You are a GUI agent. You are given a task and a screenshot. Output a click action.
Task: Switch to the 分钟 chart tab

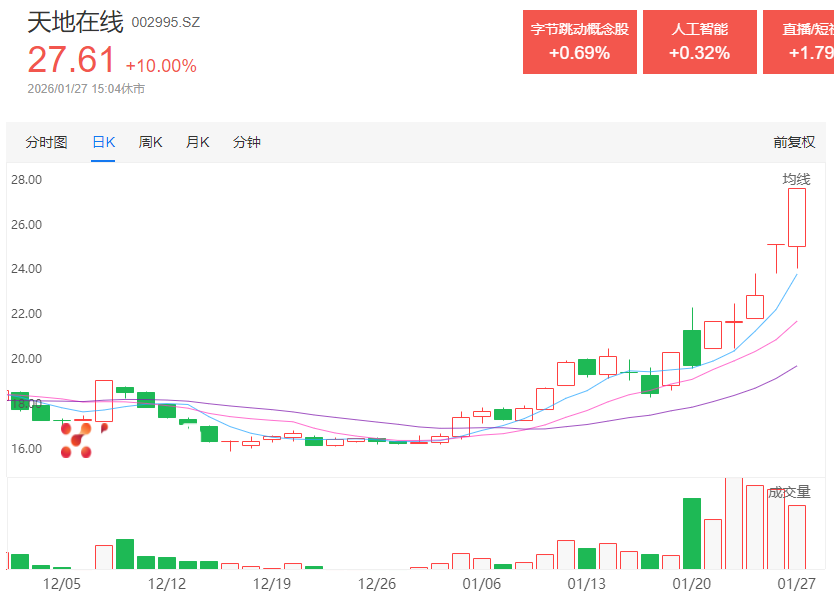click(246, 142)
